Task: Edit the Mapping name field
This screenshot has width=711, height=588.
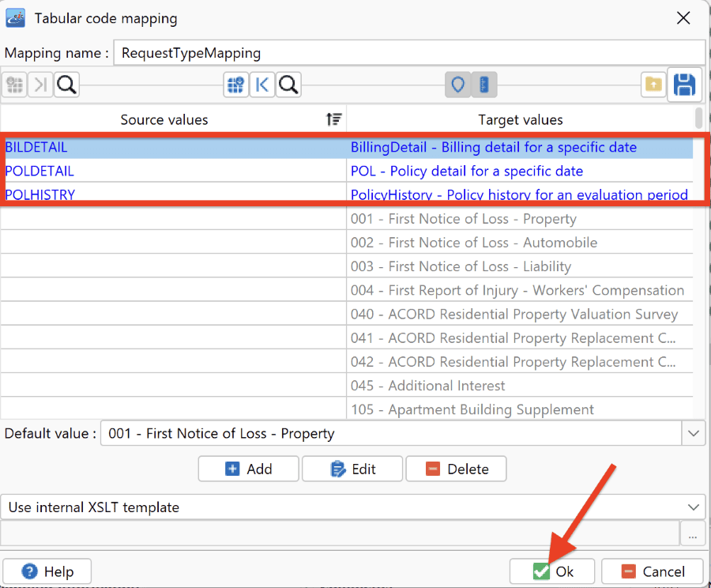Action: pos(409,53)
